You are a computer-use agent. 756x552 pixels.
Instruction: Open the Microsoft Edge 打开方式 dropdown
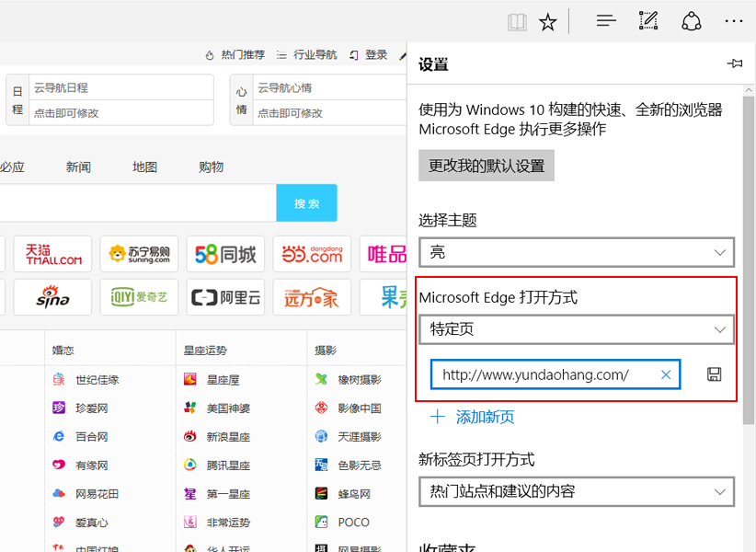(577, 329)
